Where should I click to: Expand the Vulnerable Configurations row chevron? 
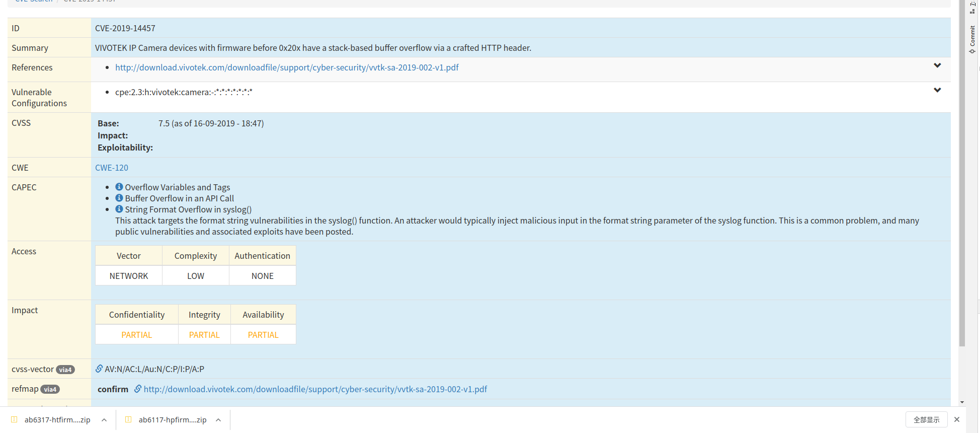(937, 90)
